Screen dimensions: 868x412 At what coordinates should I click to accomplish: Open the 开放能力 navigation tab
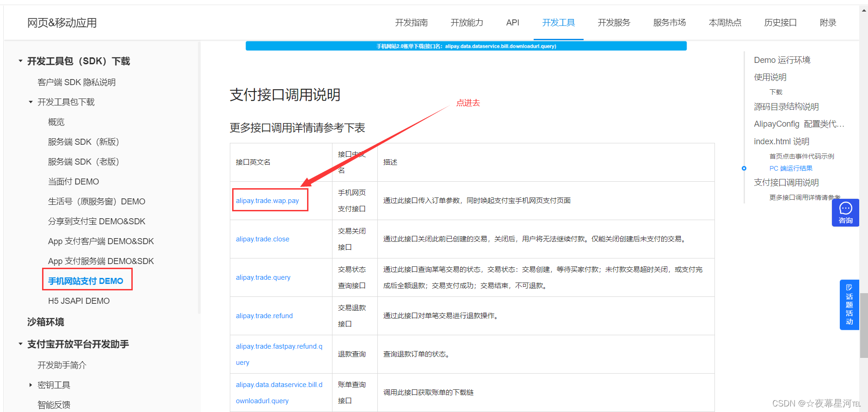point(467,23)
